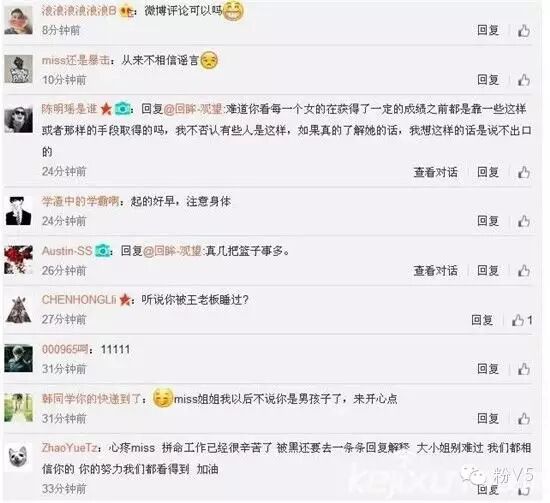Like the 起的好早 comment
Screen dimensions: 550x503
[x=524, y=221]
